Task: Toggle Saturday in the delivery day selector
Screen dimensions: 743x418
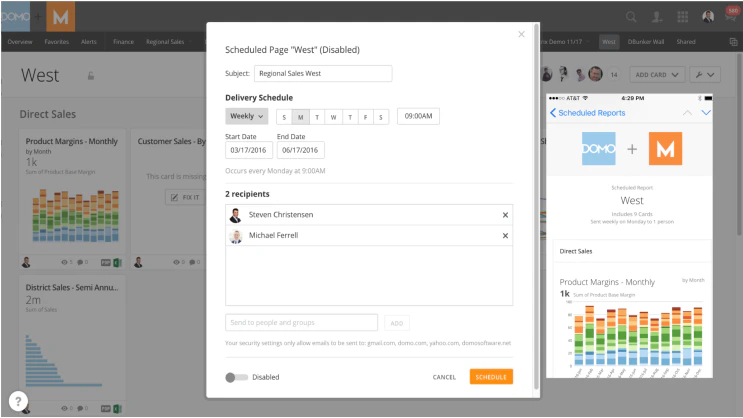Action: 381,117
